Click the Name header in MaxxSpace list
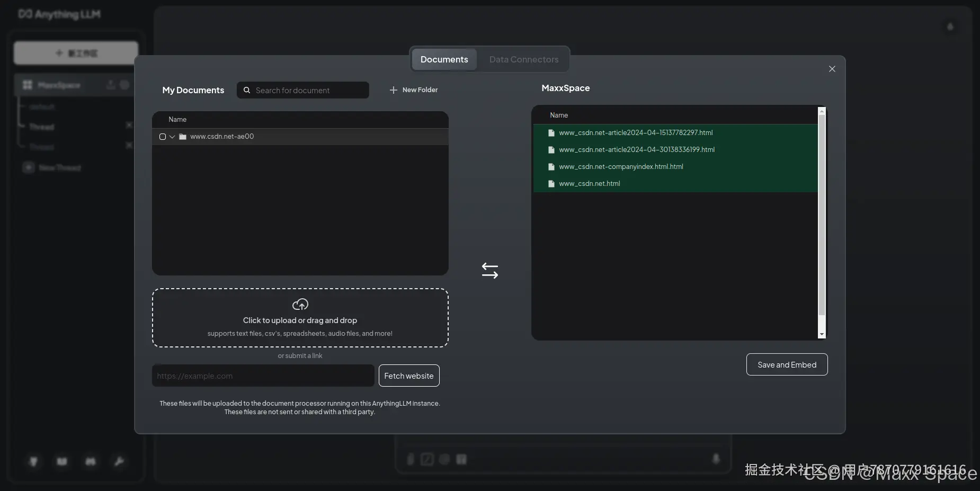980x491 pixels. pyautogui.click(x=559, y=115)
